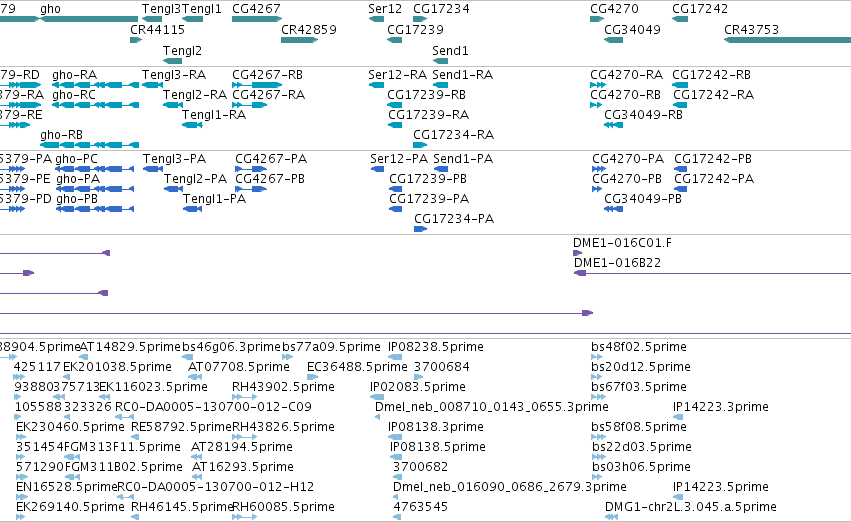Image resolution: width=851 pixels, height=522 pixels.
Task: Select the gho-PB protein label
Action: tap(77, 199)
